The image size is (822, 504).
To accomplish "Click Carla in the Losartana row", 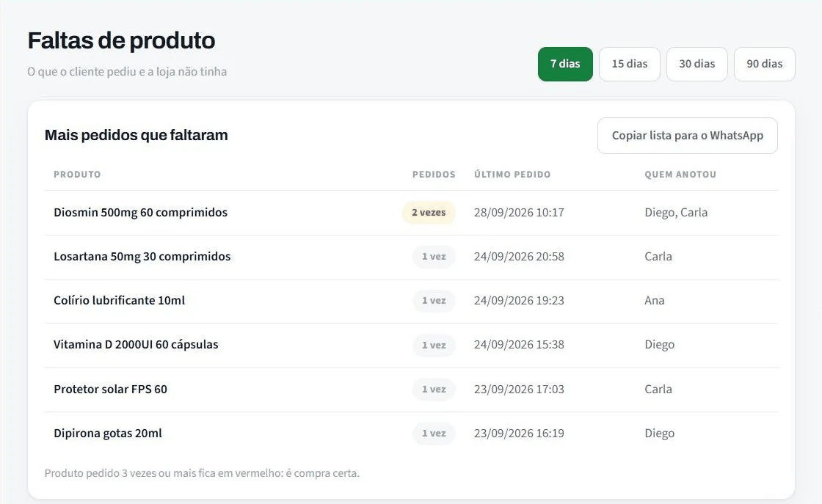I will 658,257.
